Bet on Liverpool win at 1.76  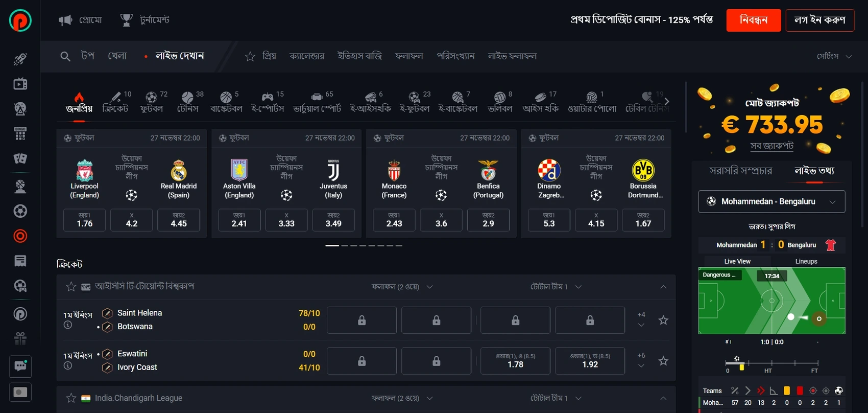[84, 220]
